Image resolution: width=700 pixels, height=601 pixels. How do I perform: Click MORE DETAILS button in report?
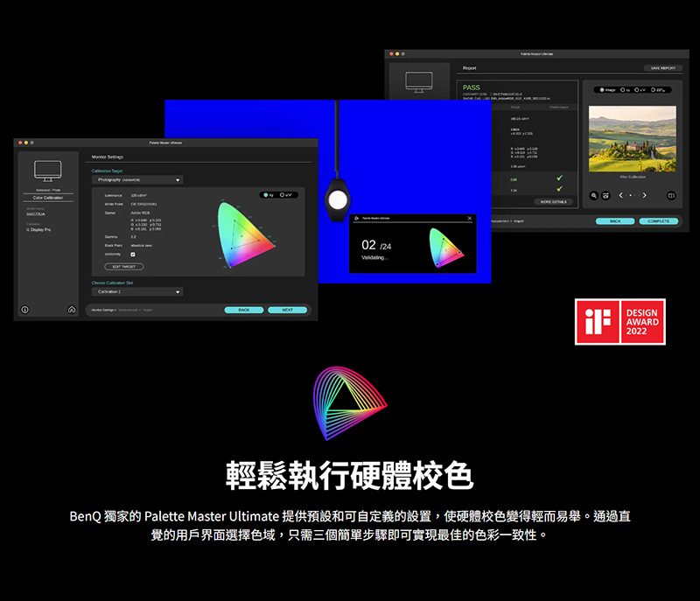(x=554, y=202)
